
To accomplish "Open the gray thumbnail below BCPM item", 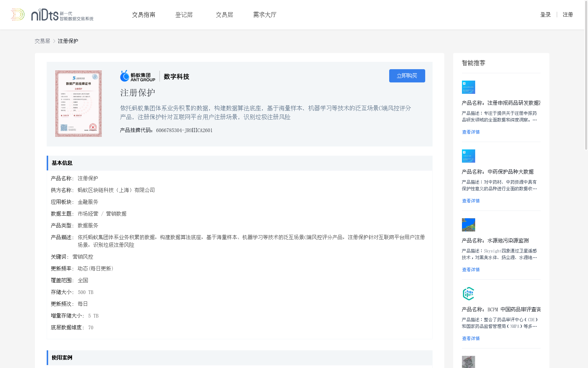I will pyautogui.click(x=469, y=362).
